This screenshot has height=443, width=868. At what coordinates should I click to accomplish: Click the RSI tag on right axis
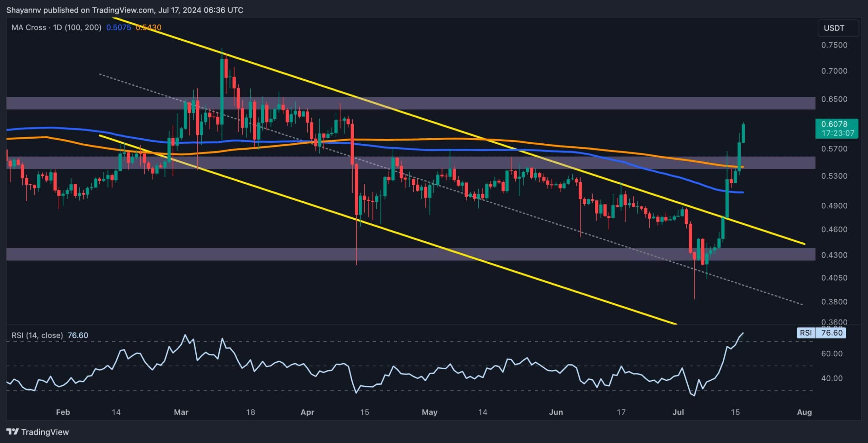pyautogui.click(x=806, y=333)
